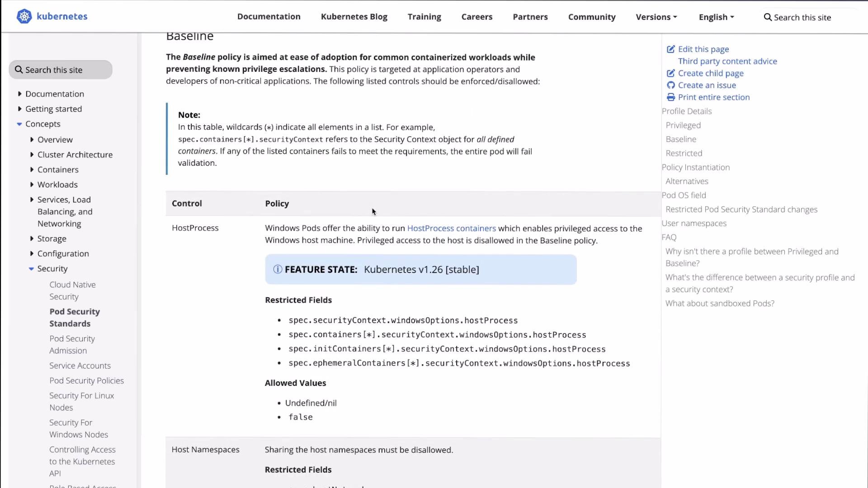Open Community in top navigation
Viewport: 868px width, 488px height.
click(592, 17)
